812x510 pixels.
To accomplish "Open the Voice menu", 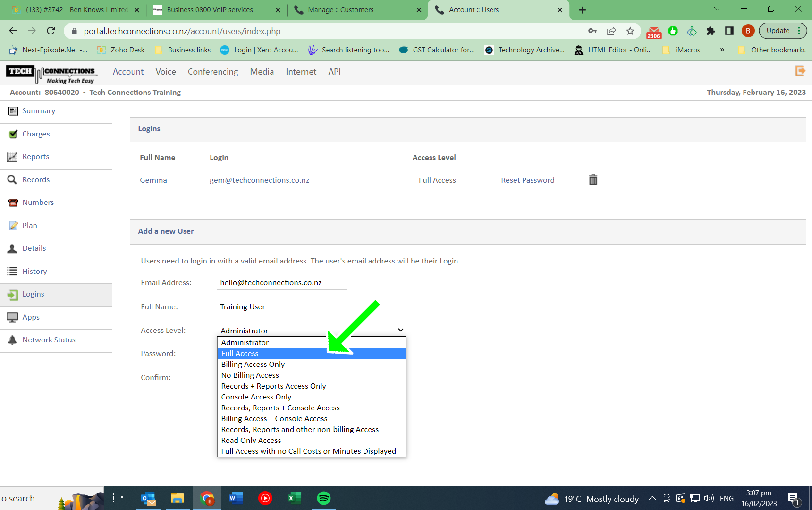I will pos(166,72).
